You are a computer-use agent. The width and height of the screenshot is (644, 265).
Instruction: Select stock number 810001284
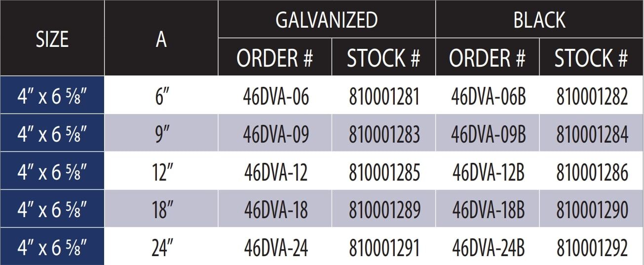[x=592, y=135]
